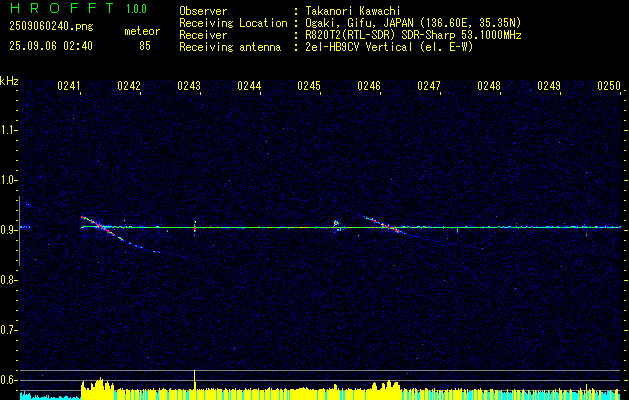Select the filename 2509060240.png
The image size is (629, 400).
[51, 27]
